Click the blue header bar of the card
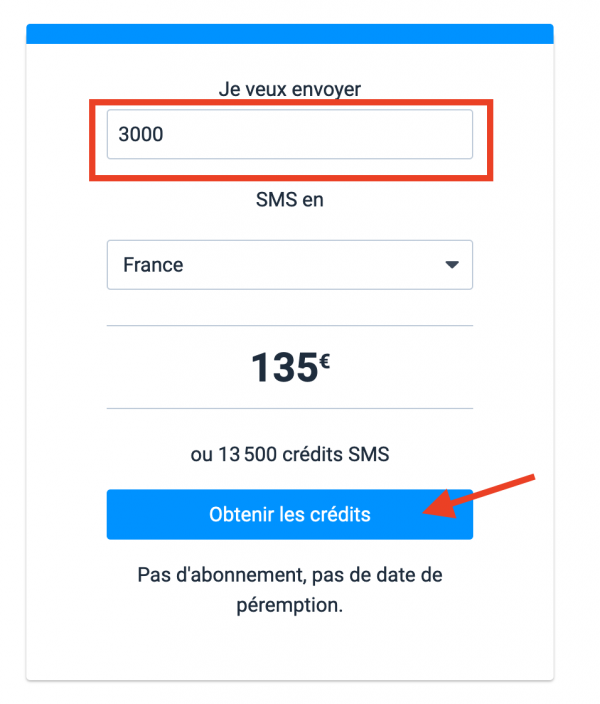The width and height of the screenshot is (600, 704). [x=289, y=34]
